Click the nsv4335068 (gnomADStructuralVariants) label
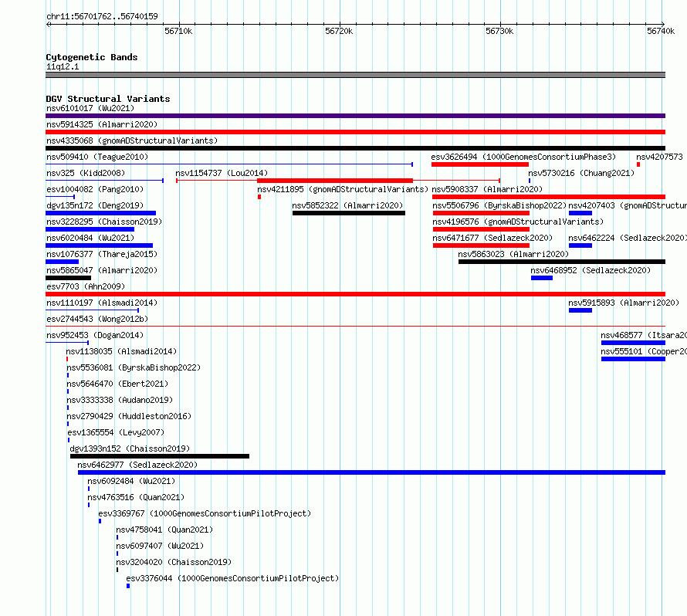687x616 pixels. [x=132, y=140]
